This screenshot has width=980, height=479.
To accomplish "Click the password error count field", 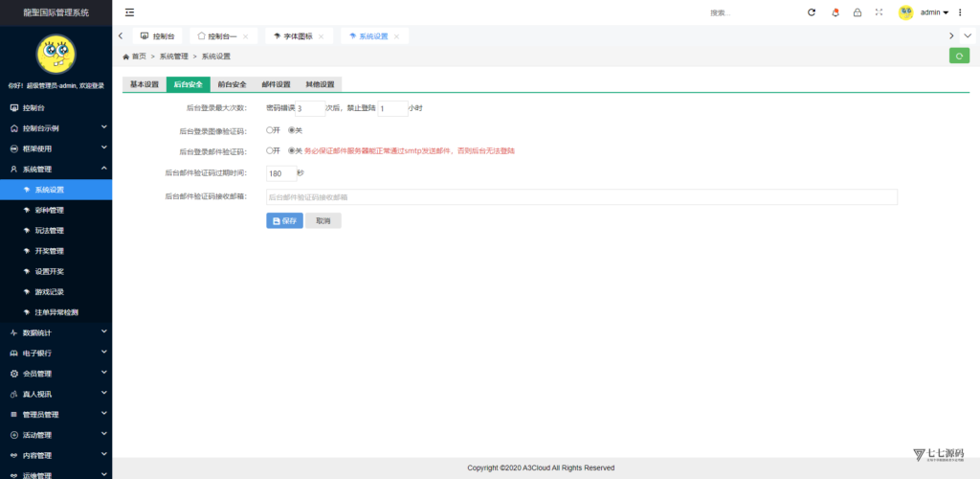I will point(310,108).
